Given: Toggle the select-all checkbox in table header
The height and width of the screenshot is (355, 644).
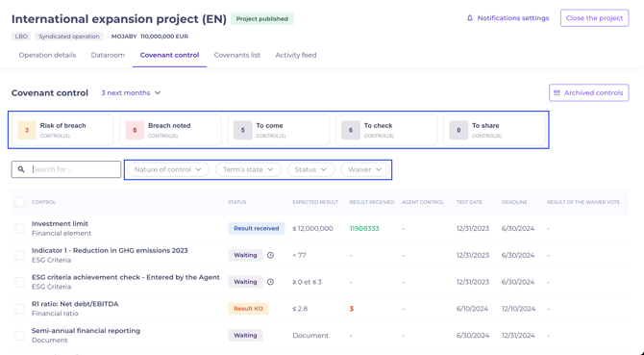Looking at the screenshot, I should 20,202.
